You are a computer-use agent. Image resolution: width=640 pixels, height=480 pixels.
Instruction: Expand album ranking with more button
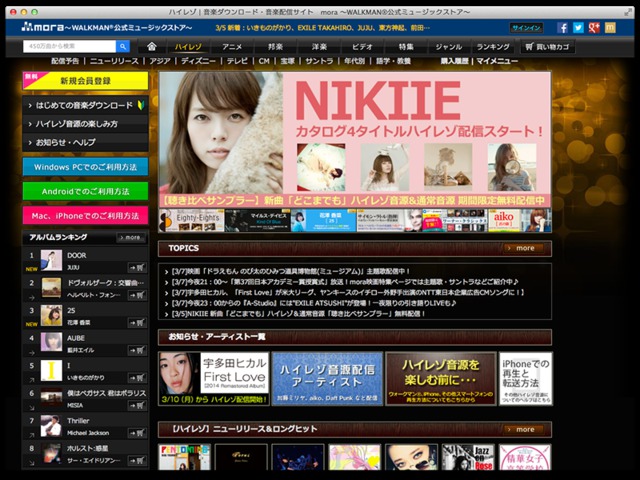point(132,238)
